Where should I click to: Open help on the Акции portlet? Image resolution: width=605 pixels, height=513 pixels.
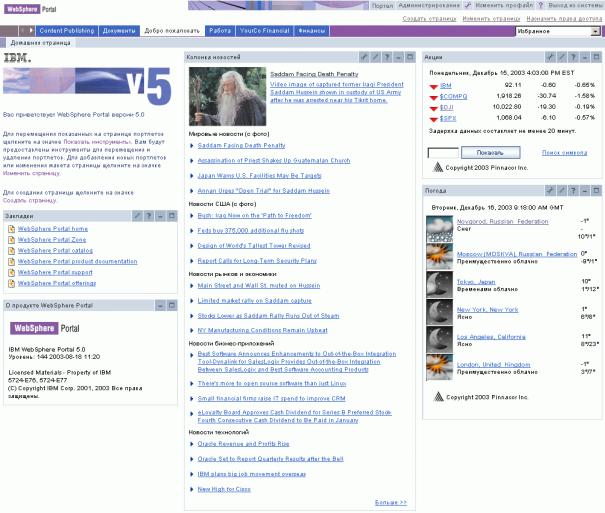pyautogui.click(x=573, y=57)
